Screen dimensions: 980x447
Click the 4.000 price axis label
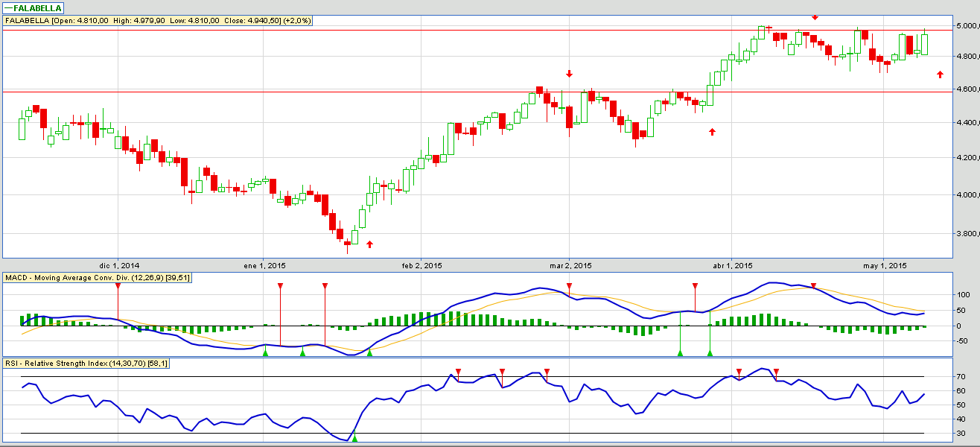[968, 195]
